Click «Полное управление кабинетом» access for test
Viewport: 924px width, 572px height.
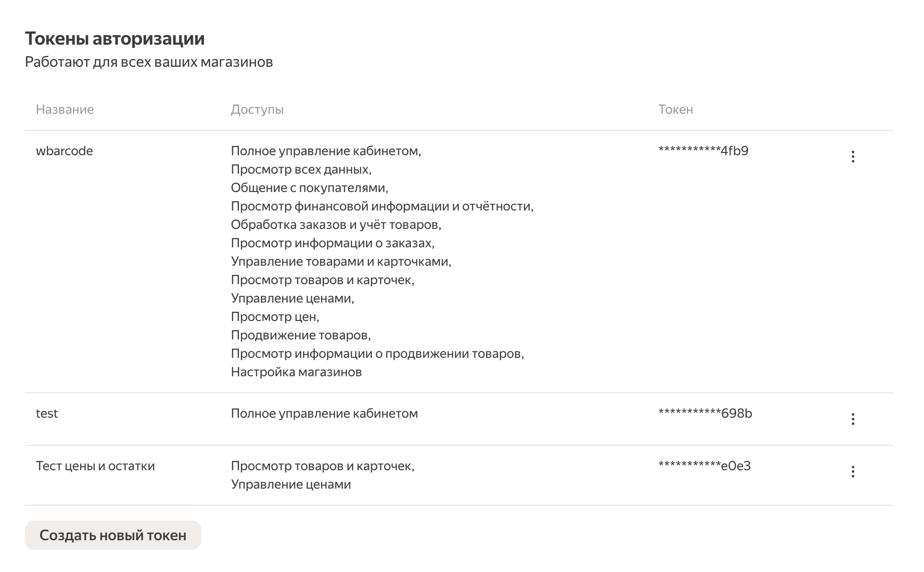coord(325,414)
